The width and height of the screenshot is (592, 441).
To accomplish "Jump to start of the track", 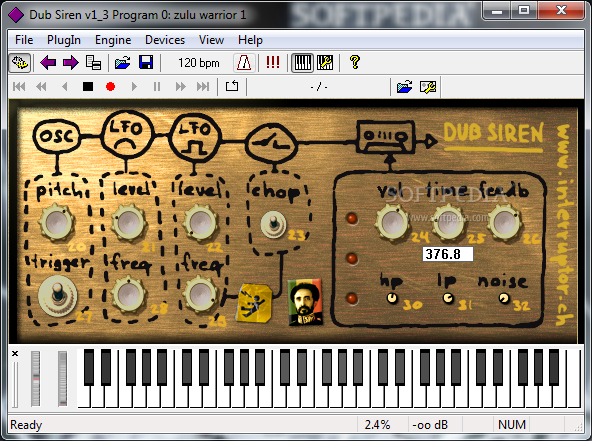I will pos(19,86).
